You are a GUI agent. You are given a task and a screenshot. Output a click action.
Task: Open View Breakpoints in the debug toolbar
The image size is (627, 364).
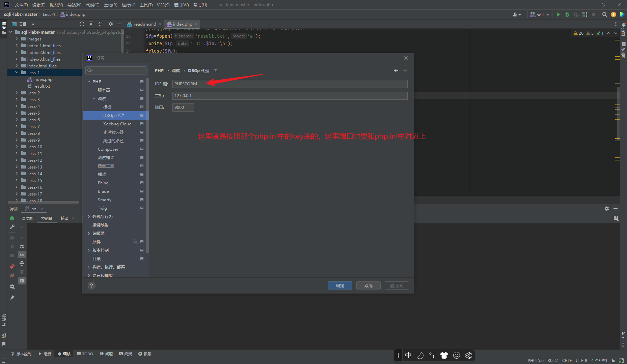coord(12,267)
